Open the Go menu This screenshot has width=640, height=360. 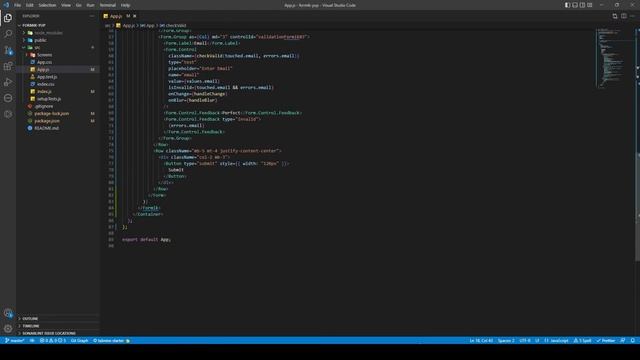click(x=78, y=5)
